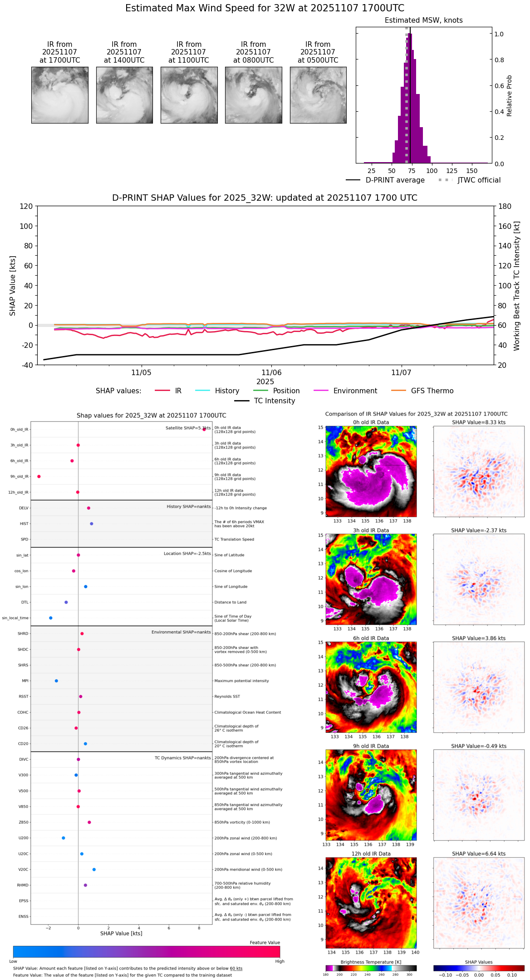Click the Maximum potential intensity description
The width and height of the screenshot is (530, 980).
[x=241, y=681]
